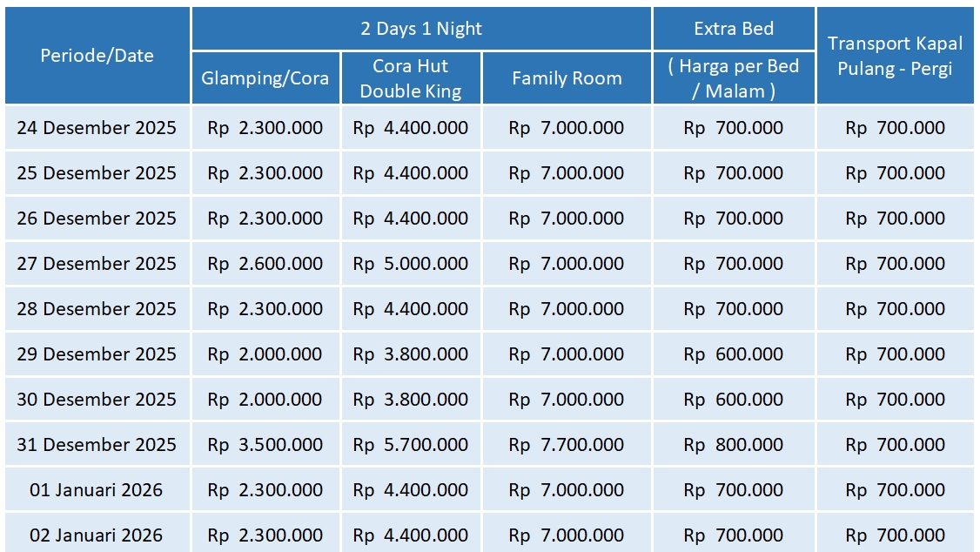The height and width of the screenshot is (552, 980).
Task: Click the Family Room column header
Action: tap(567, 78)
